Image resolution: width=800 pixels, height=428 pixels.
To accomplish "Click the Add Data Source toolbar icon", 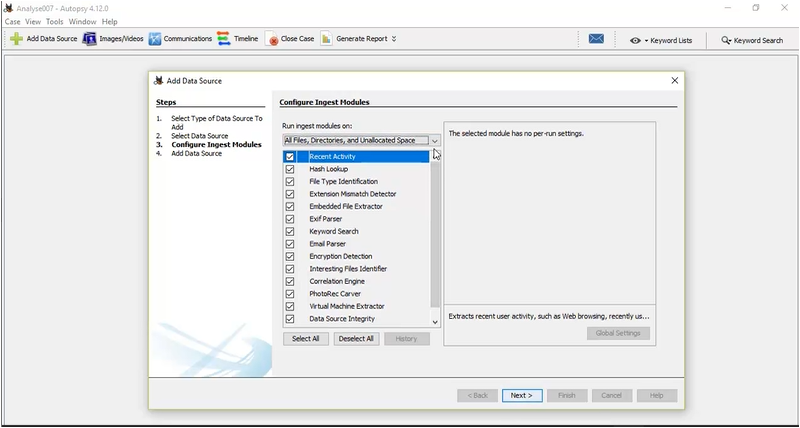I will 17,39.
